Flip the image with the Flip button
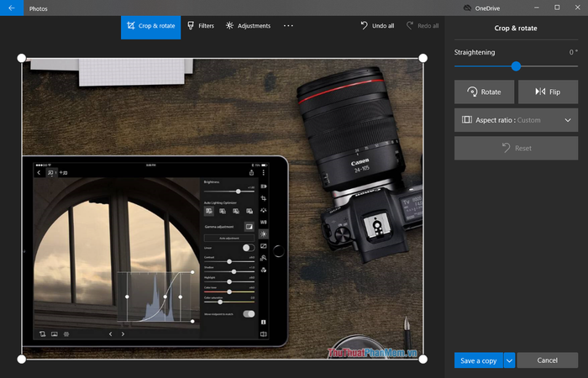The height and width of the screenshot is (378, 588). tap(548, 92)
